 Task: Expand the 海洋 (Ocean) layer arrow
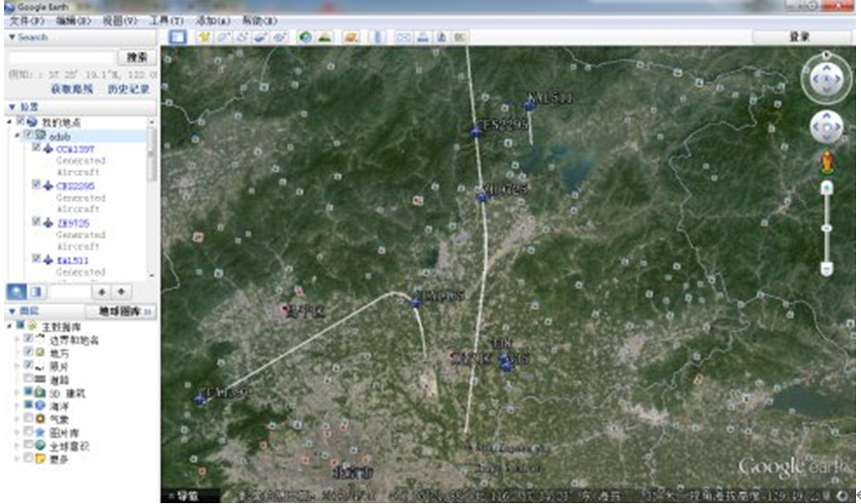[17, 406]
